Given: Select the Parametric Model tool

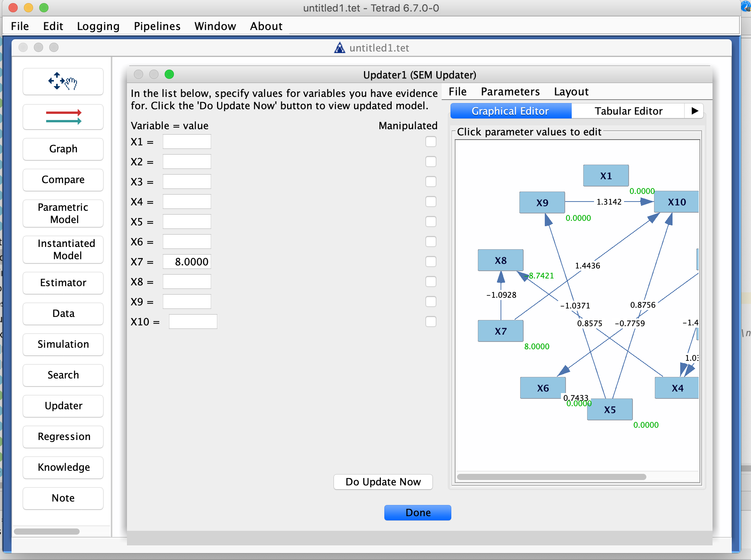Looking at the screenshot, I should point(63,213).
